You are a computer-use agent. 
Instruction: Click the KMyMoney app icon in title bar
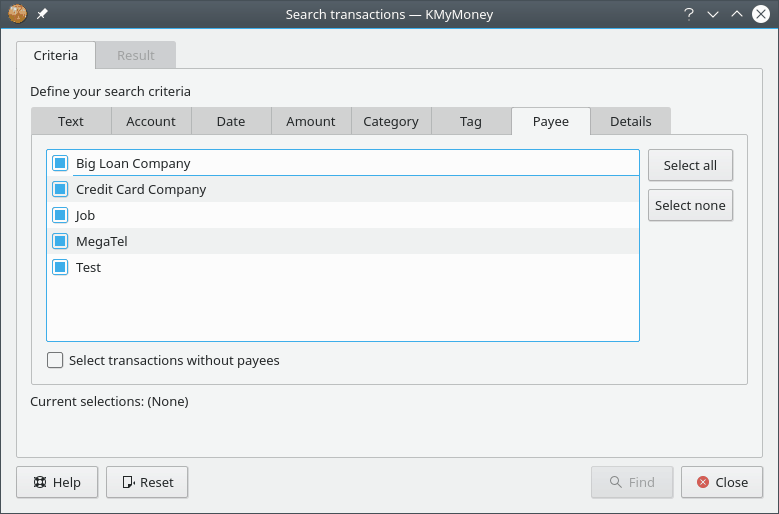17,14
